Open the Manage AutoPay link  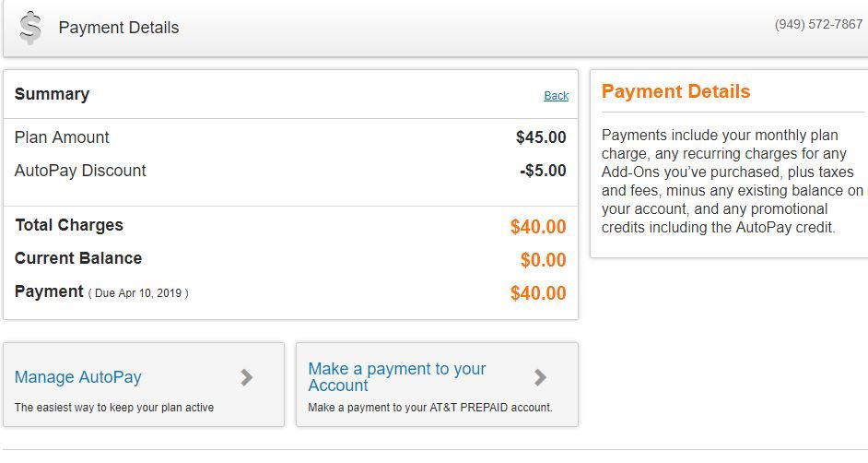coord(78,377)
